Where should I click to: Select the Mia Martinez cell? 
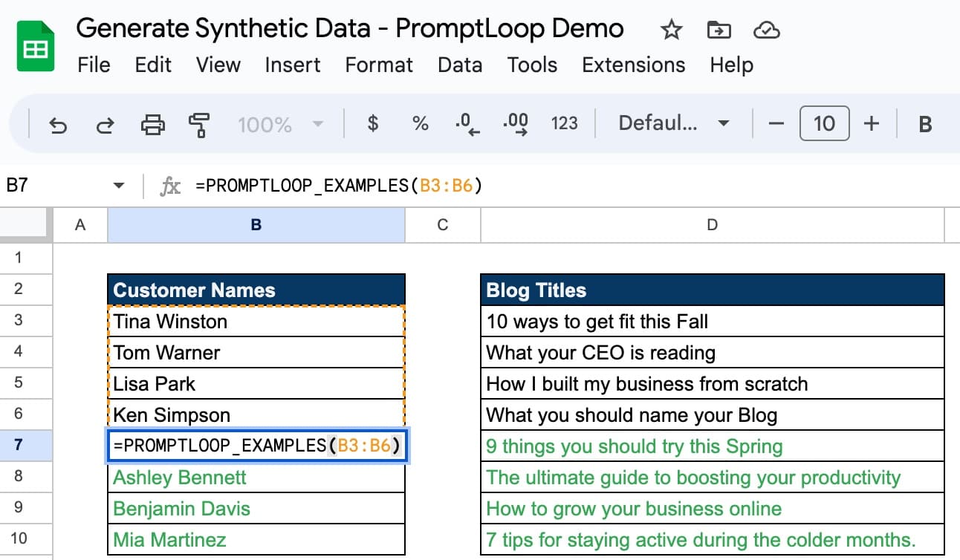click(256, 539)
